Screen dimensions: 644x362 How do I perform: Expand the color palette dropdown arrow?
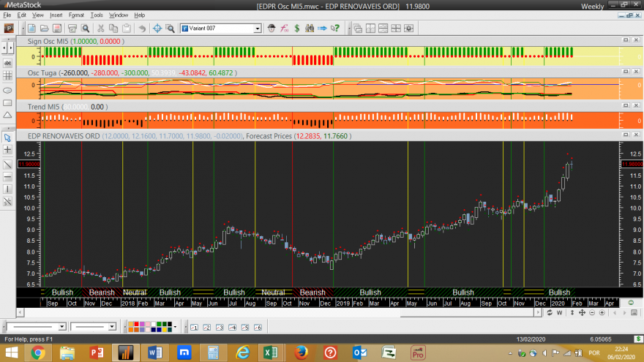[175, 327]
